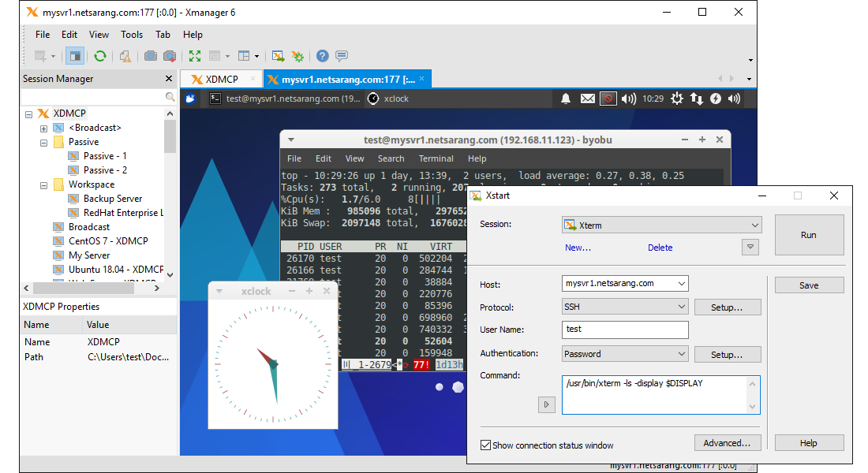
Task: Click the Advanced... button
Action: (x=728, y=442)
